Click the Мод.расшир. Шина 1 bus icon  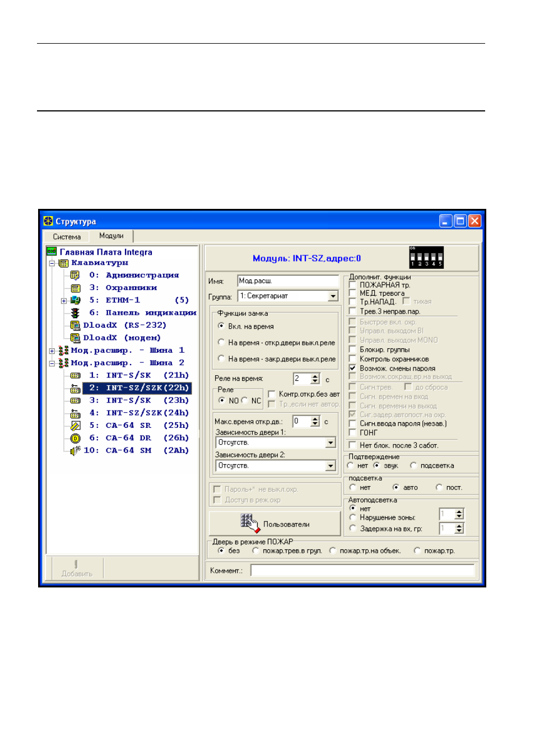coord(63,351)
